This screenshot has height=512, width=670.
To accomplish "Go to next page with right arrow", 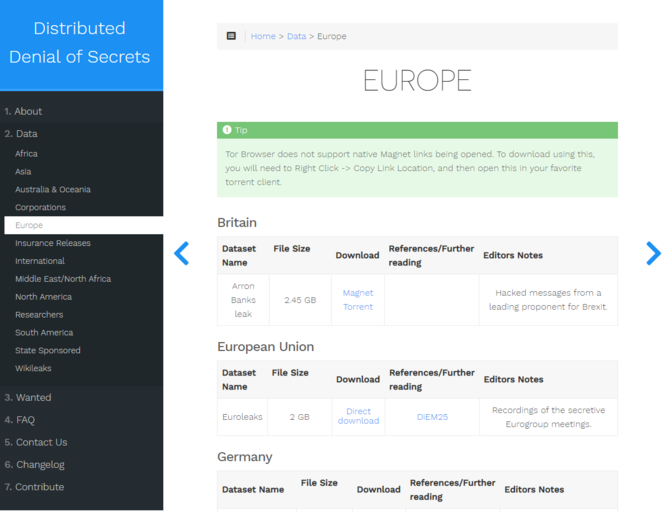I will coord(652,253).
